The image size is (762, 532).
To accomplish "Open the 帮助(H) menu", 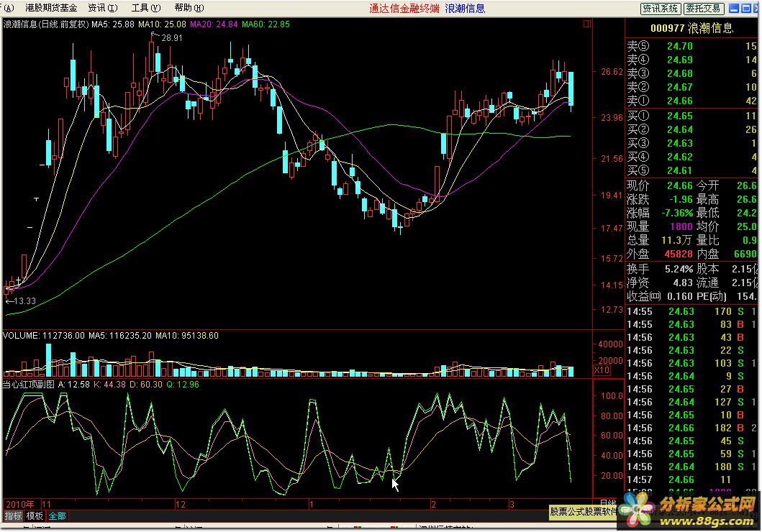I will point(189,8).
